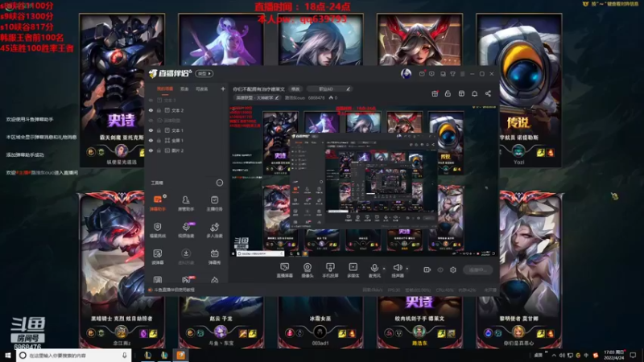The image size is (644, 362).
Task: Switch to the third scene tab
Action: coord(201,89)
